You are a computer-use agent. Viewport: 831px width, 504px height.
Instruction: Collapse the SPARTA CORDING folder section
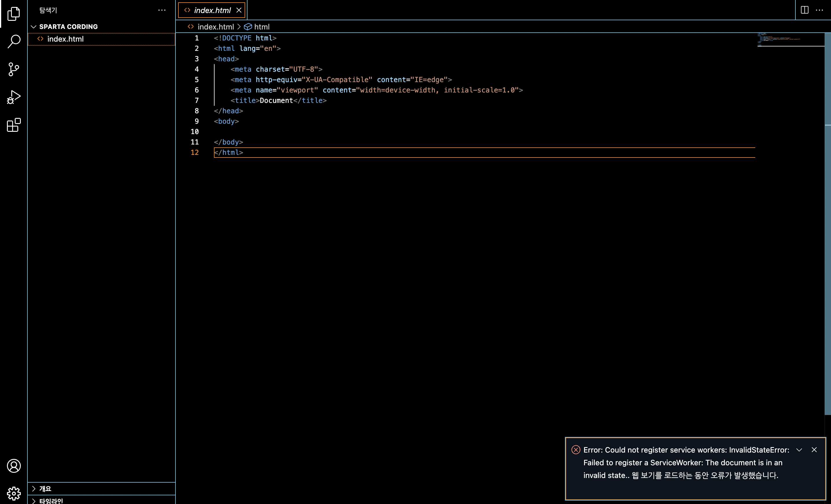pos(101,27)
